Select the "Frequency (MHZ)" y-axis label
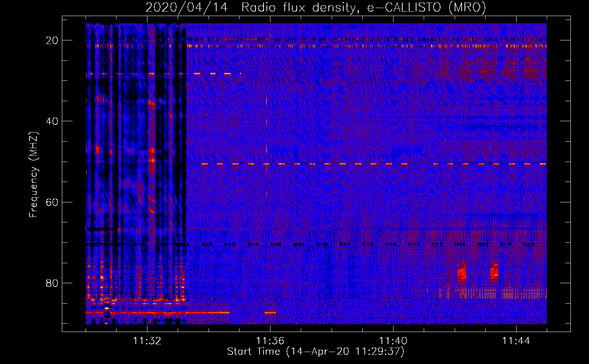 click(33, 175)
